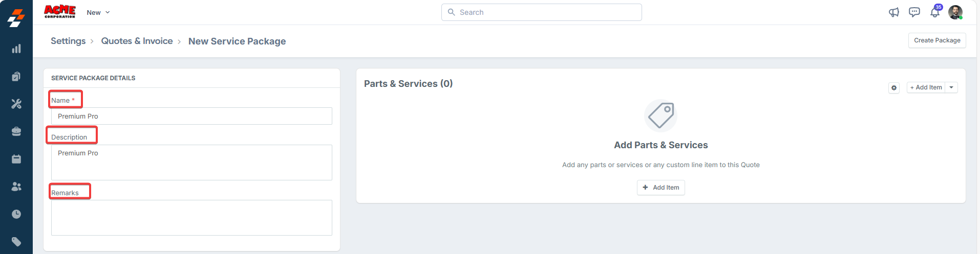
Task: Open the chat messages icon
Action: pos(914,12)
